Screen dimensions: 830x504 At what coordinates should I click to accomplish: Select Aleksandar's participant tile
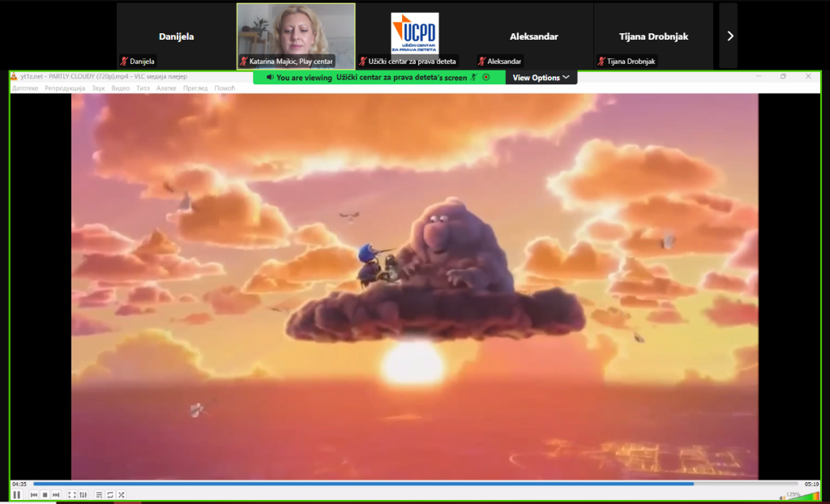[533, 36]
